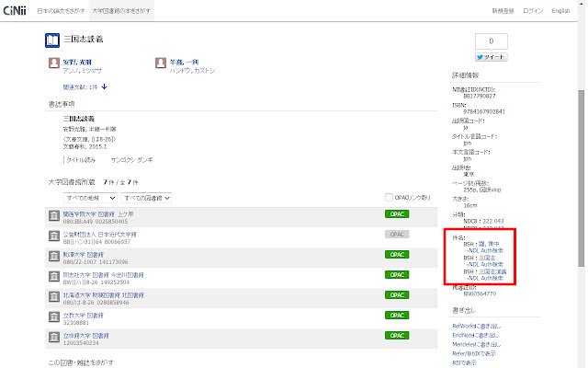588x368 pixels.
Task: Click the Twitter ツイート button
Action: (x=492, y=57)
